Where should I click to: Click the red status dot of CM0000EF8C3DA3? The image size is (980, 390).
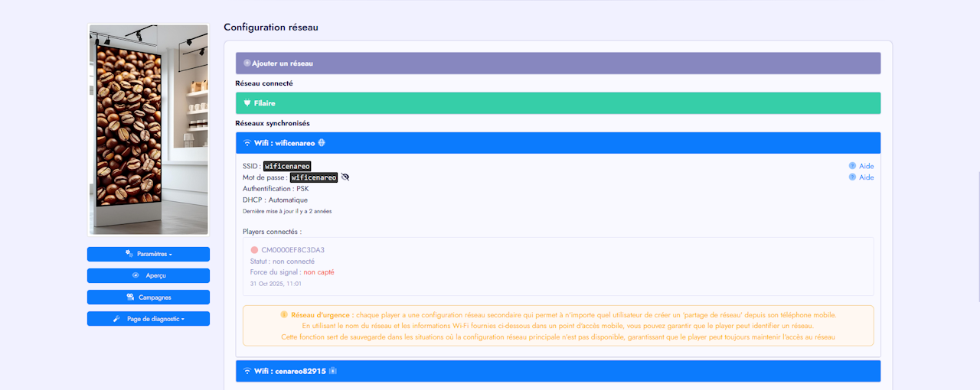[x=254, y=250]
